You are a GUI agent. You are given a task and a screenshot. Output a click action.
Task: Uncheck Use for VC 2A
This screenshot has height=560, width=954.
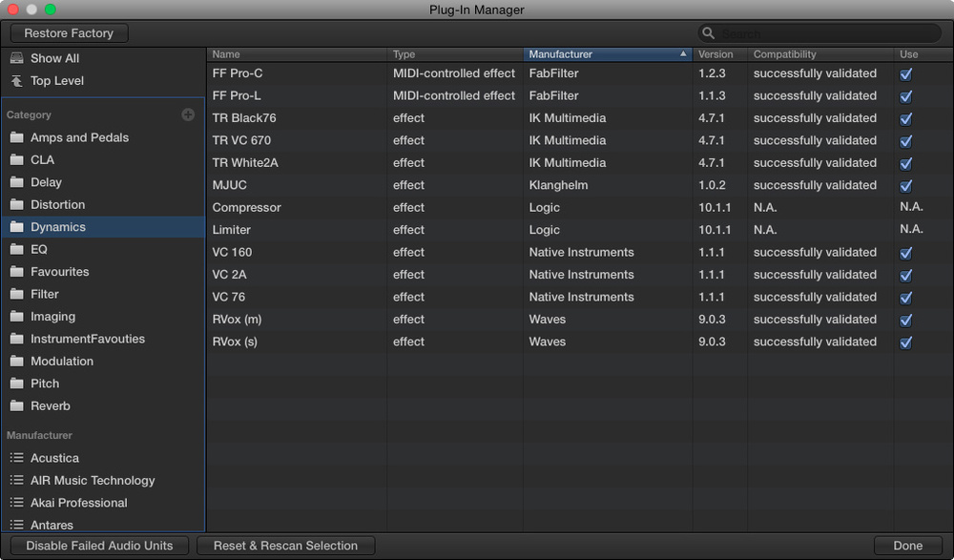coord(906,275)
